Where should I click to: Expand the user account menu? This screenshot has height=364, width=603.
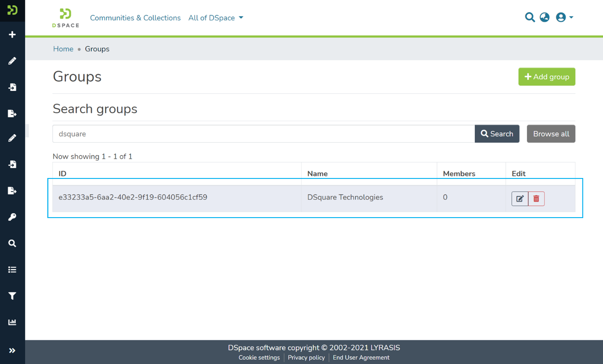coord(564,17)
